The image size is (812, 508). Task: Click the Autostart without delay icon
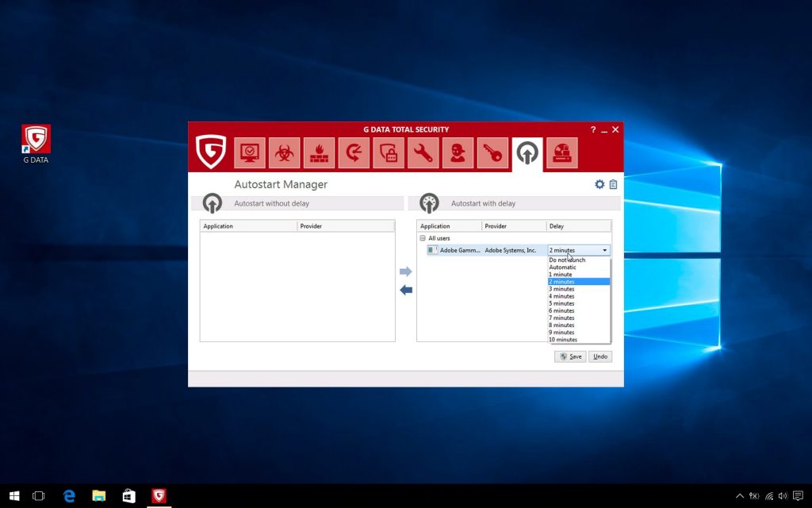click(213, 203)
